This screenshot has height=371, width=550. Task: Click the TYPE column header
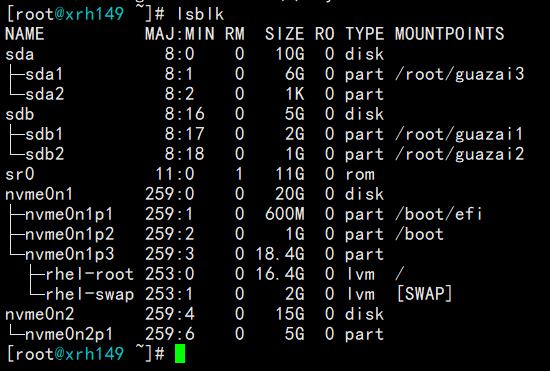click(x=365, y=34)
